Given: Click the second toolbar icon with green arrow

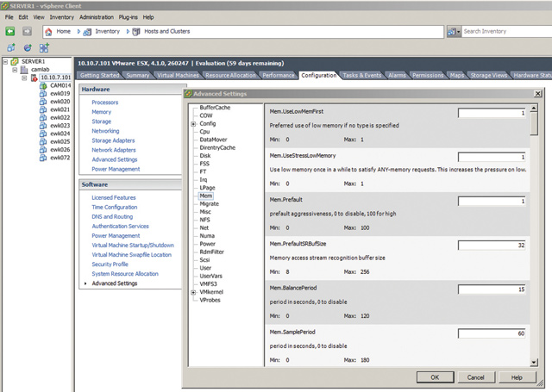Looking at the screenshot, I should coord(28,47).
